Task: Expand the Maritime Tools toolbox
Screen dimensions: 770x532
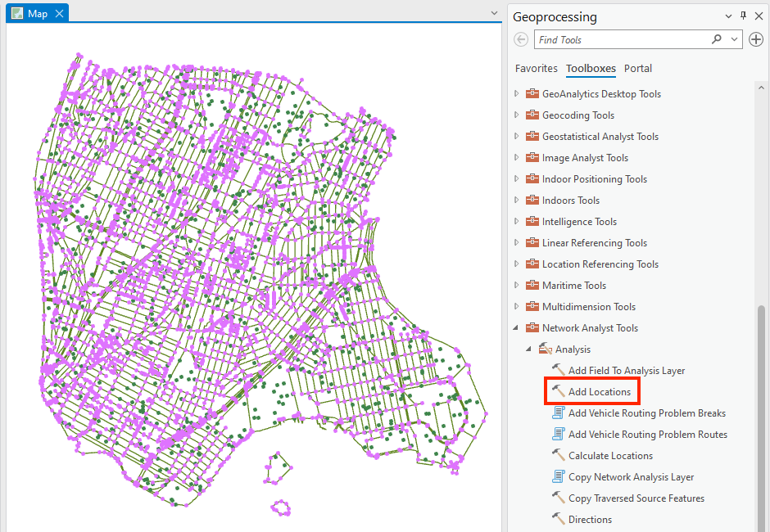Action: pos(516,285)
